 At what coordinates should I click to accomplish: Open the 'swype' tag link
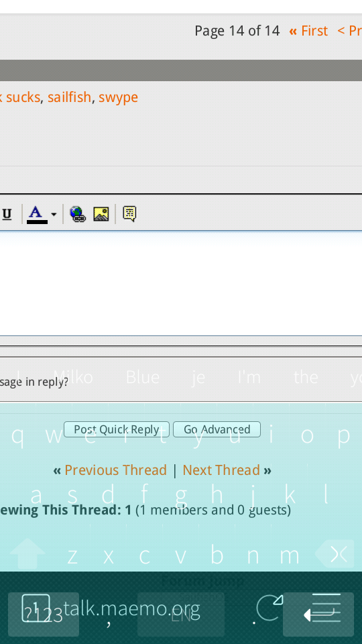pyautogui.click(x=118, y=98)
